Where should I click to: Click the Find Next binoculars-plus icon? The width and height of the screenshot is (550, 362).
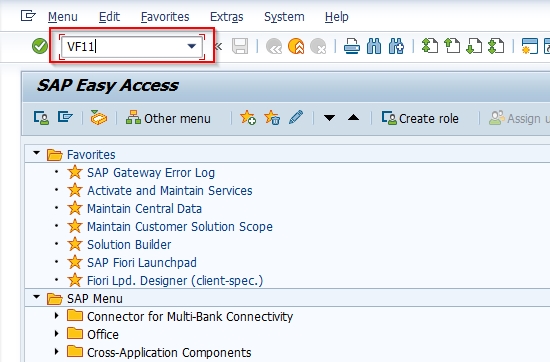coord(396,46)
